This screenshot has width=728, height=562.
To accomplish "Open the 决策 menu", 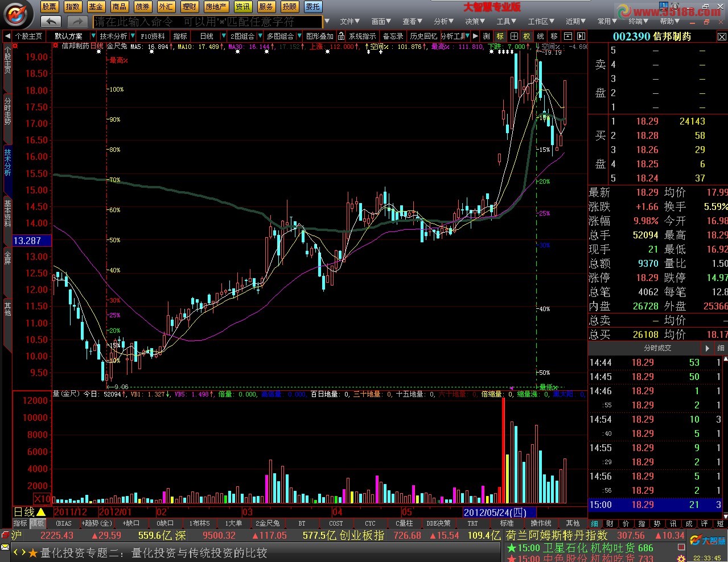I will pyautogui.click(x=475, y=22).
